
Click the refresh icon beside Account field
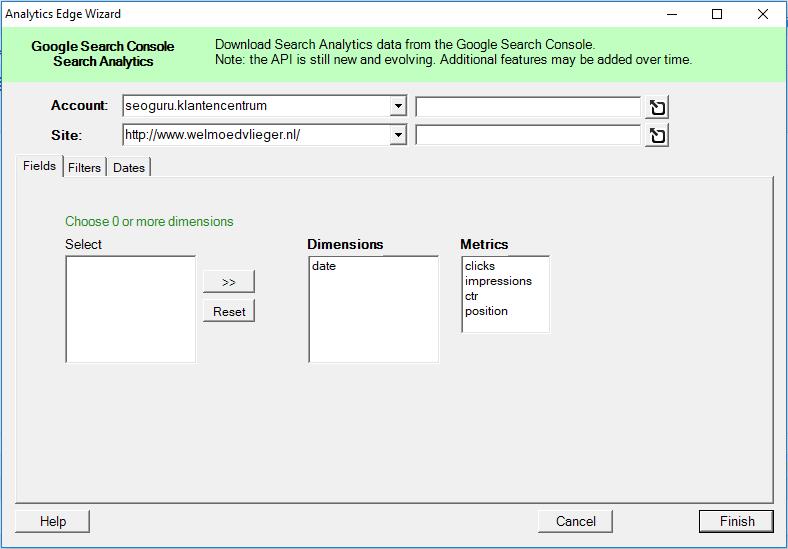tap(657, 107)
